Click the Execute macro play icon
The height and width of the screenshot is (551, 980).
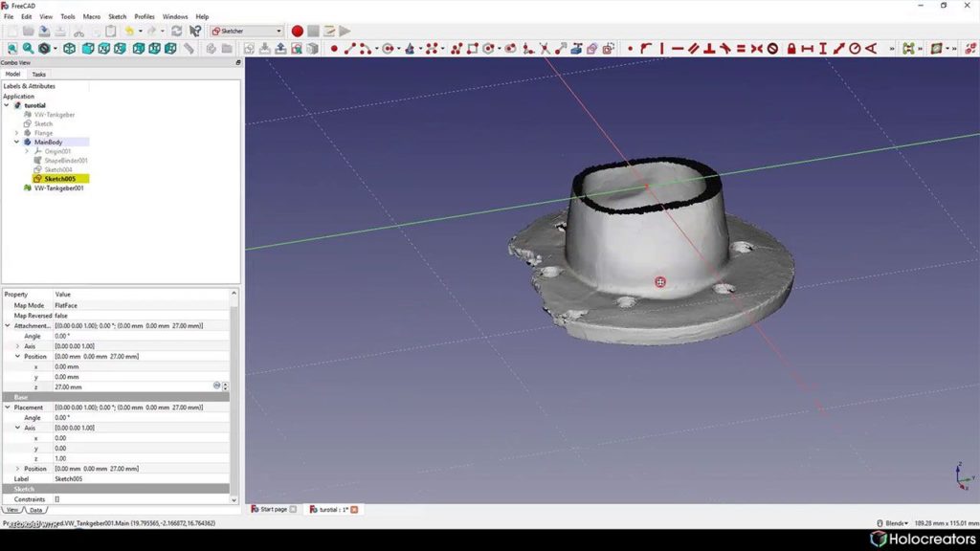tap(345, 32)
